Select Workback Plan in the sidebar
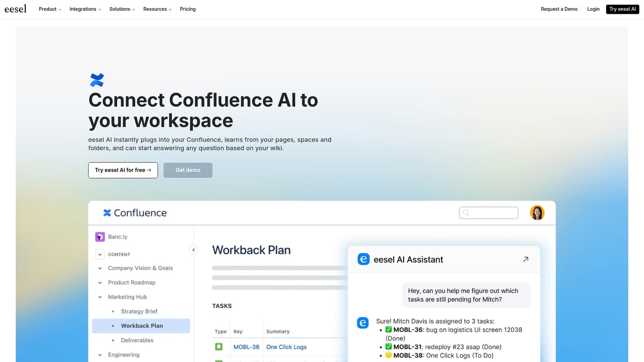This screenshot has width=644, height=362. (x=142, y=326)
